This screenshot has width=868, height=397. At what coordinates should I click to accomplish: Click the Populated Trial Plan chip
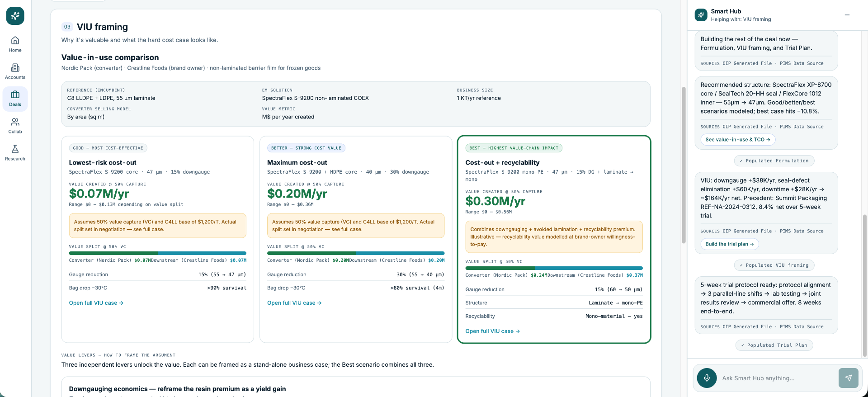click(774, 345)
